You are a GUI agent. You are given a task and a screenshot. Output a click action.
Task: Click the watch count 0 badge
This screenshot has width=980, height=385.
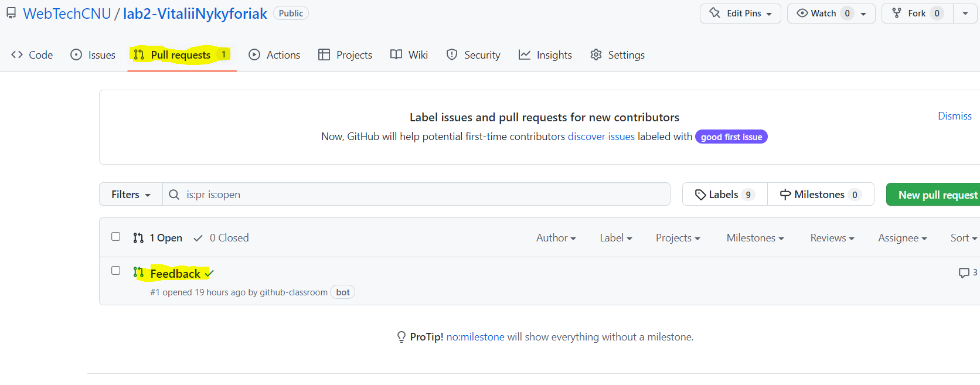pos(847,13)
